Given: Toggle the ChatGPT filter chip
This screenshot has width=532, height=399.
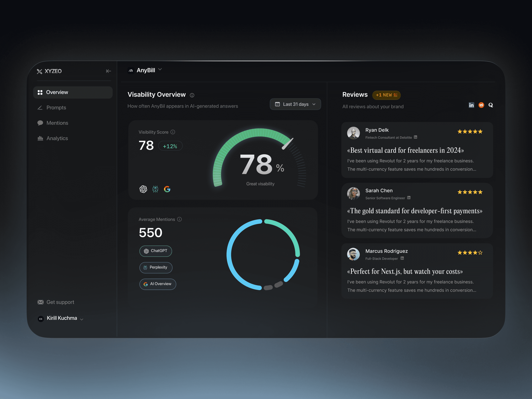Looking at the screenshot, I should [x=156, y=251].
